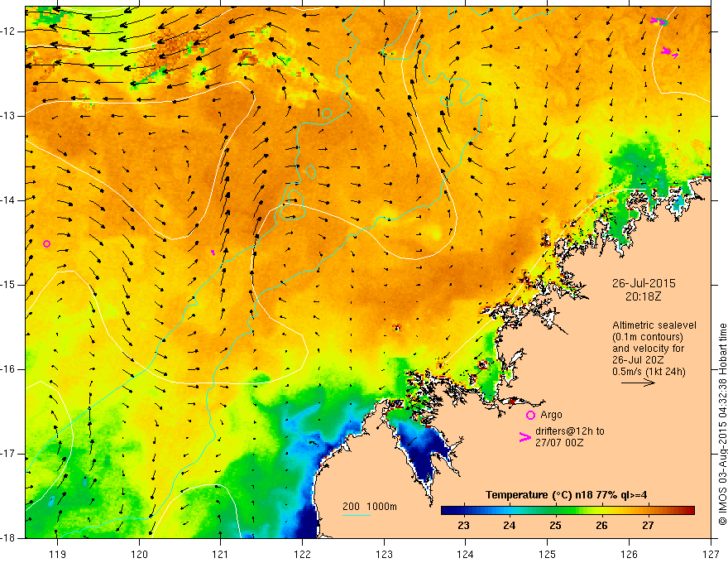Screen dimensions: 728x563
Task: Click the longitude axis label 123
Action: coord(384,554)
